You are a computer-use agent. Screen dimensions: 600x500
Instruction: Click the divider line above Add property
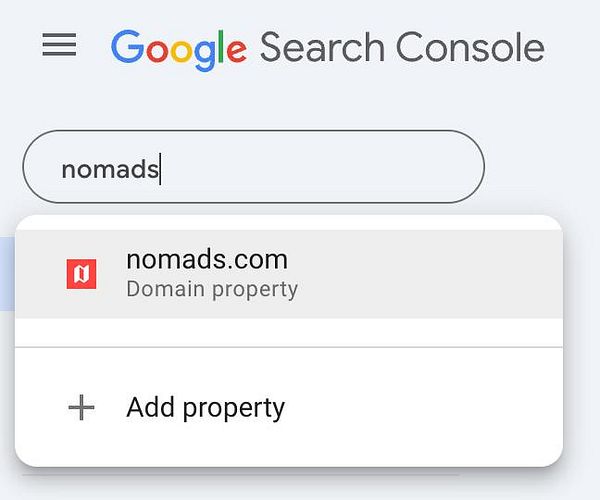click(x=288, y=347)
